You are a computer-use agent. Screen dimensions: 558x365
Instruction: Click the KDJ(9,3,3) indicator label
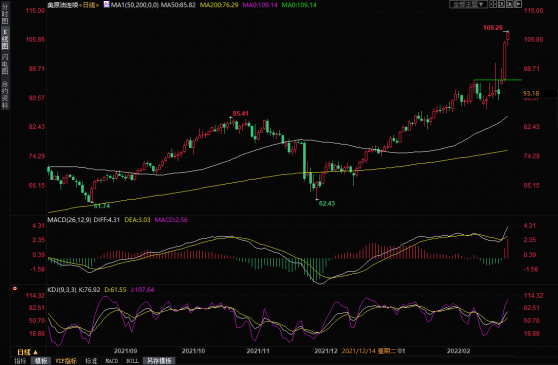(62, 290)
